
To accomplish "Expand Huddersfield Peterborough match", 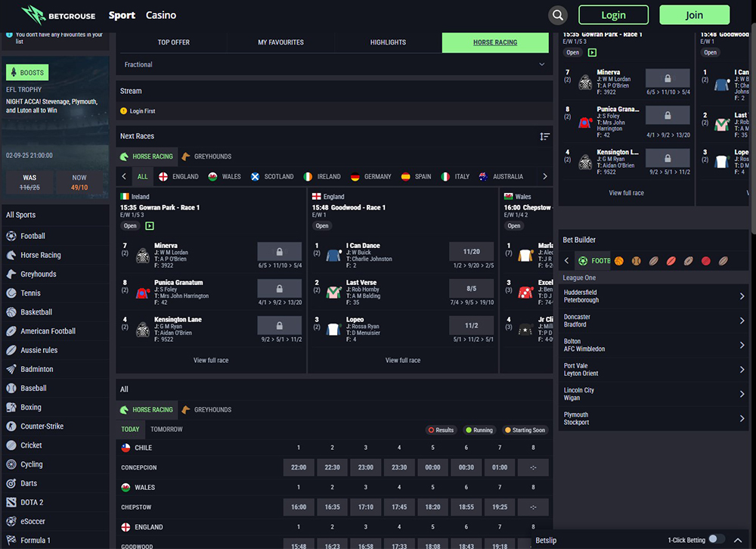I will tap(654, 296).
